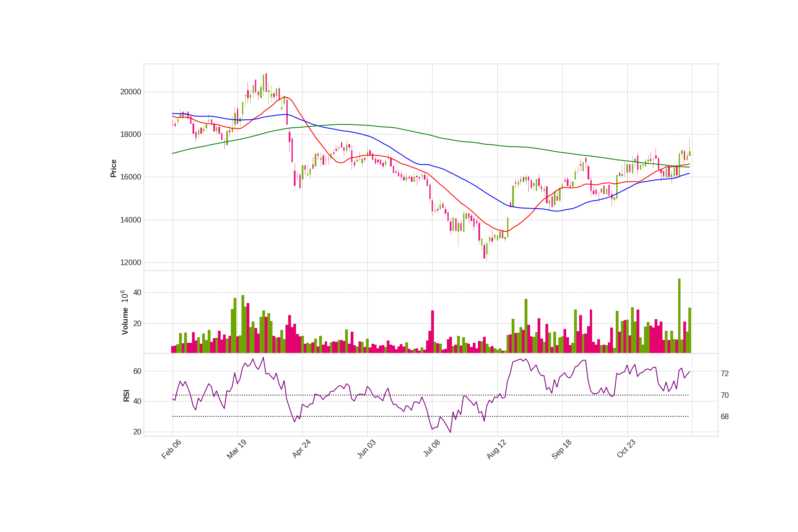The image size is (798, 532).
Task: Click the 12000 price axis value
Action: coord(130,263)
